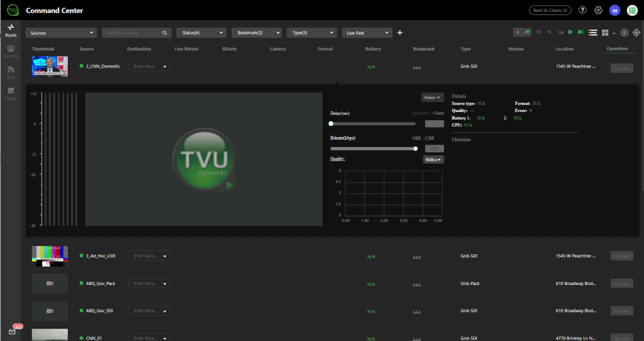Open the Token section in the sidebar
The width and height of the screenshot is (644, 341).
(11, 94)
